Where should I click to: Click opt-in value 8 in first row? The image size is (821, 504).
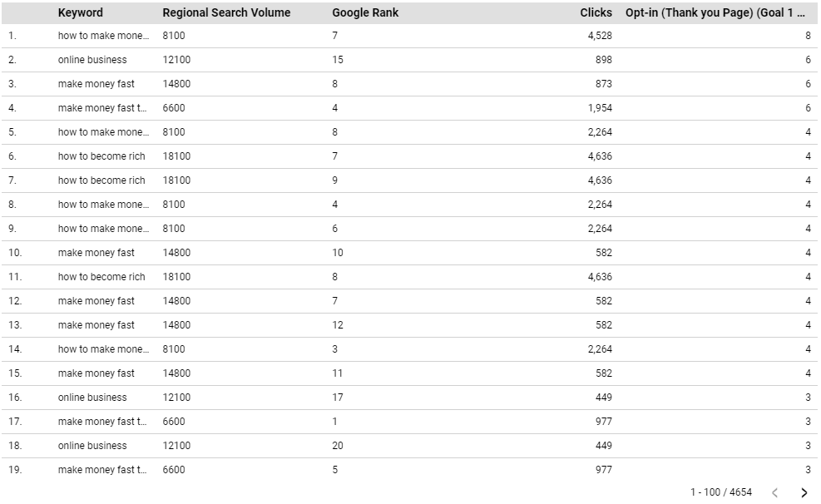(x=807, y=36)
